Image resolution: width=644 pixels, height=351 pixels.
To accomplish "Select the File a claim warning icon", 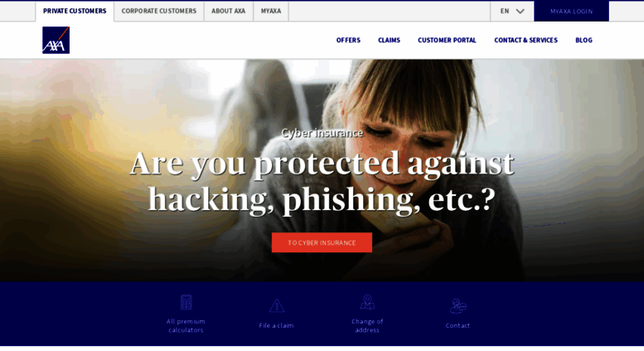I will 276,305.
